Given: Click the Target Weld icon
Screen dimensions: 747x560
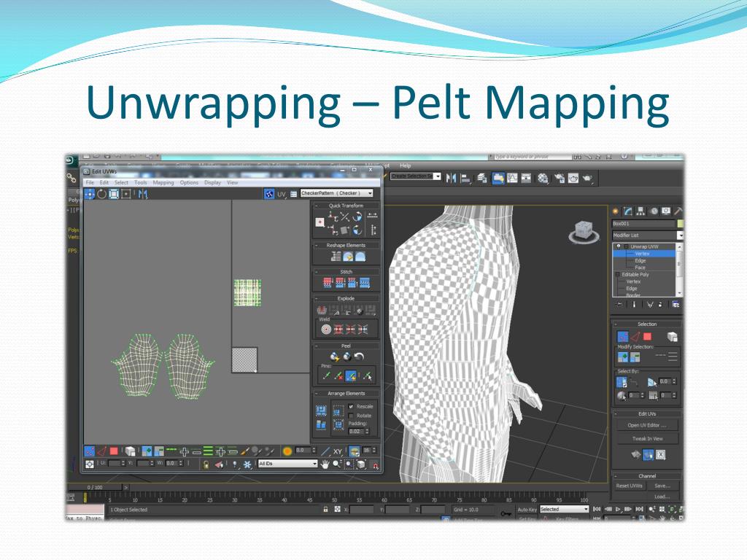Looking at the screenshot, I should pos(326,329).
